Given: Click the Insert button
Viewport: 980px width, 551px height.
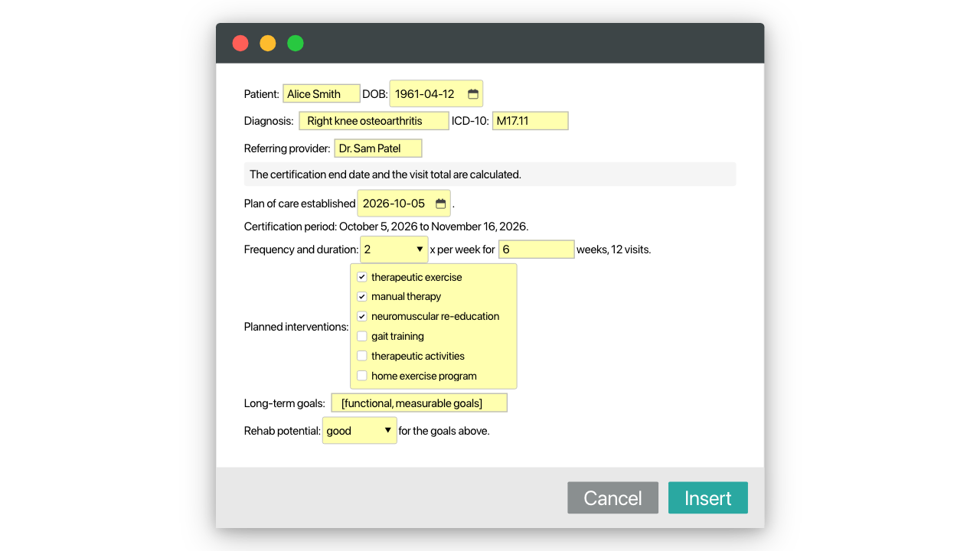Looking at the screenshot, I should tap(708, 497).
